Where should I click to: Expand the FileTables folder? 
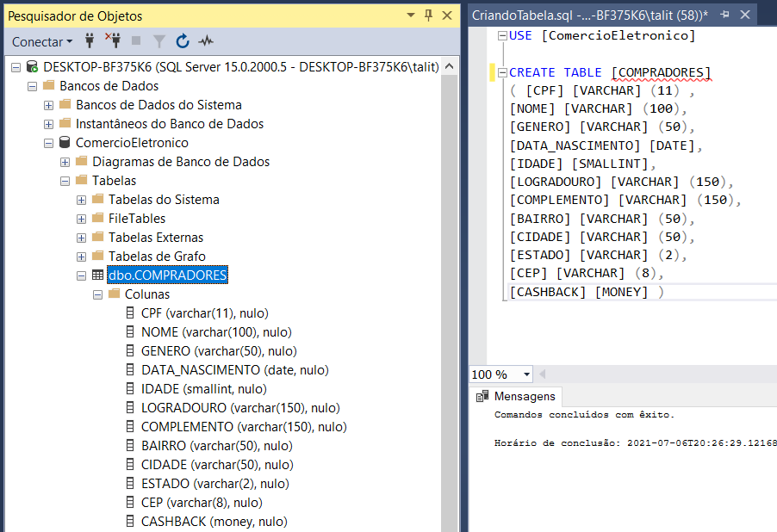click(81, 219)
